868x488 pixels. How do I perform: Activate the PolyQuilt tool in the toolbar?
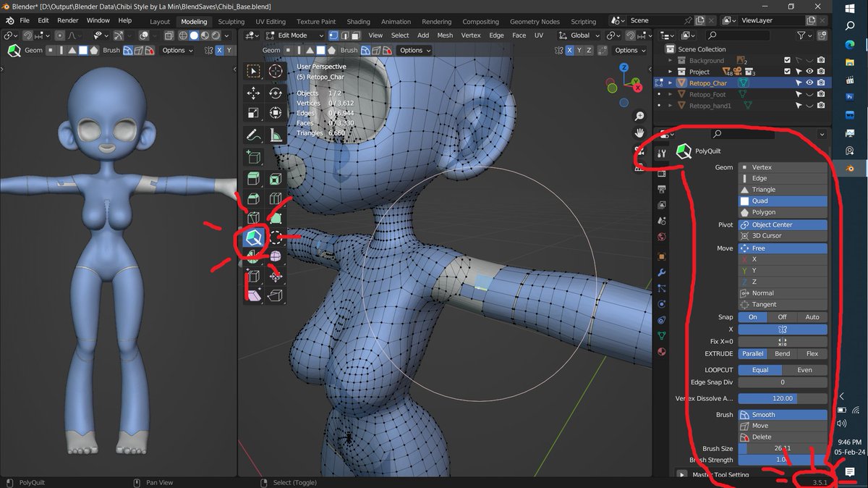[254, 237]
